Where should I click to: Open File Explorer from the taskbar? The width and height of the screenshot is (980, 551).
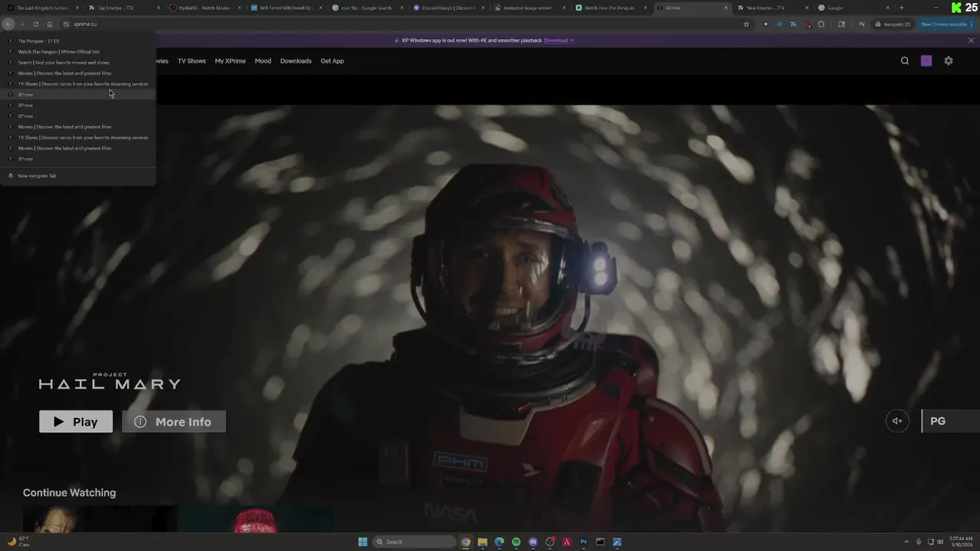482,542
